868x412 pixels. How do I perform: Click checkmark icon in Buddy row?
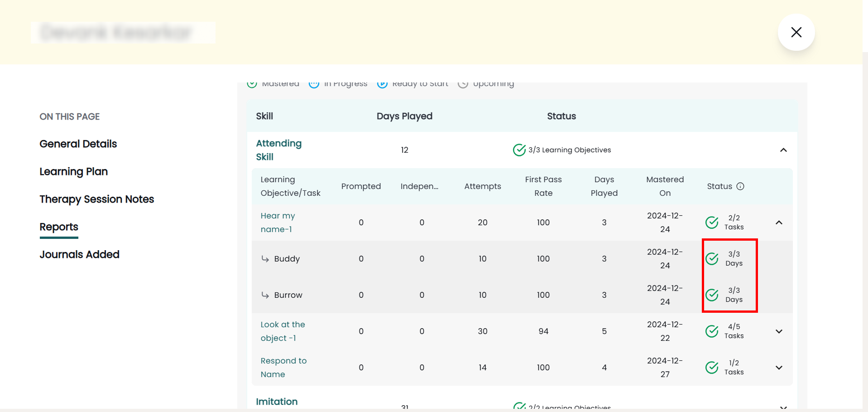point(712,258)
